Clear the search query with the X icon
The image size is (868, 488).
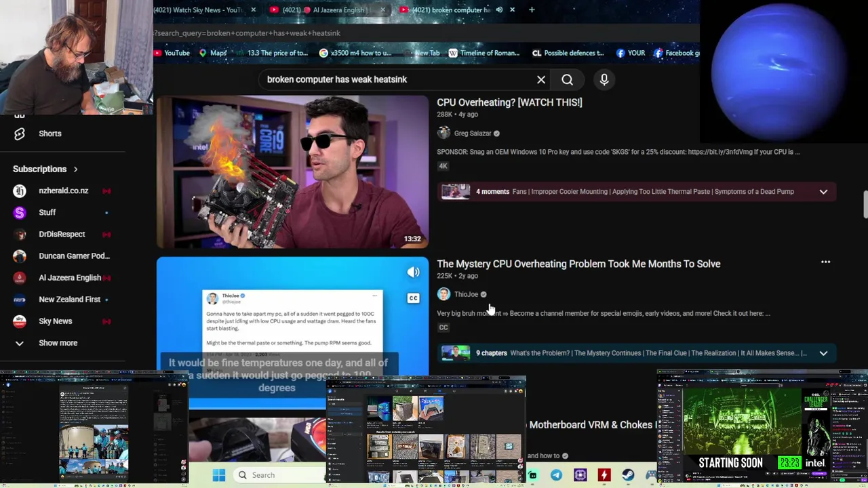click(x=541, y=80)
